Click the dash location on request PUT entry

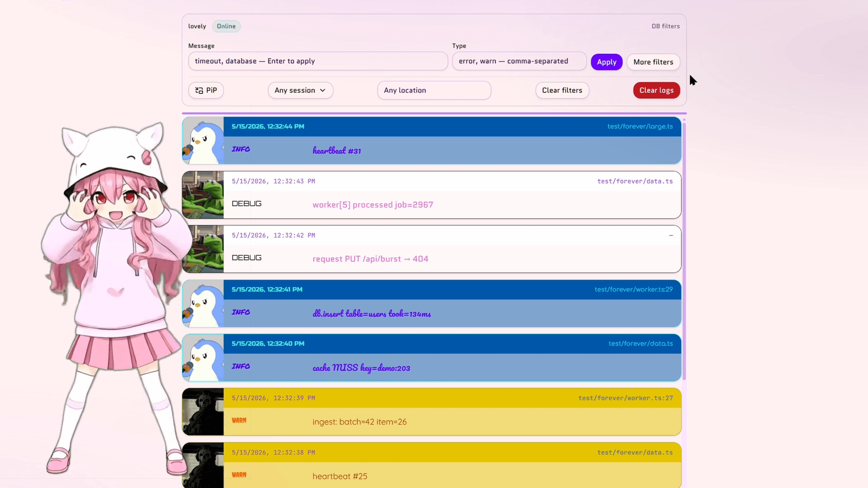671,235
